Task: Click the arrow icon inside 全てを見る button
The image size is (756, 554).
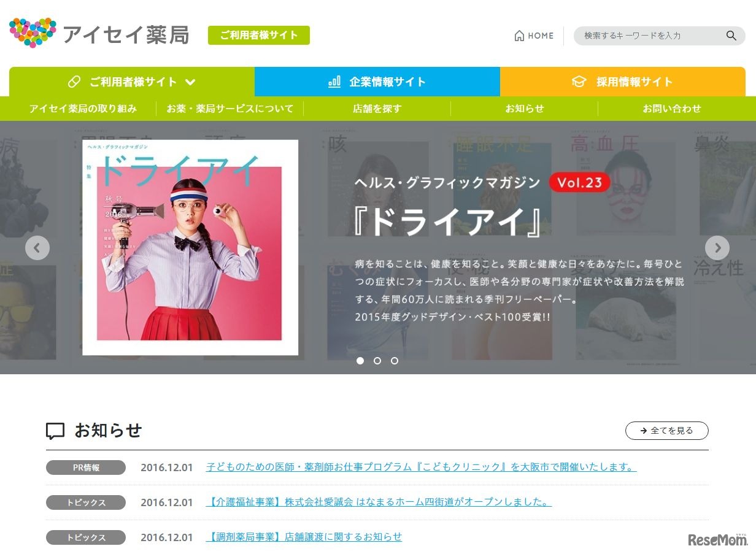Action: pyautogui.click(x=642, y=431)
